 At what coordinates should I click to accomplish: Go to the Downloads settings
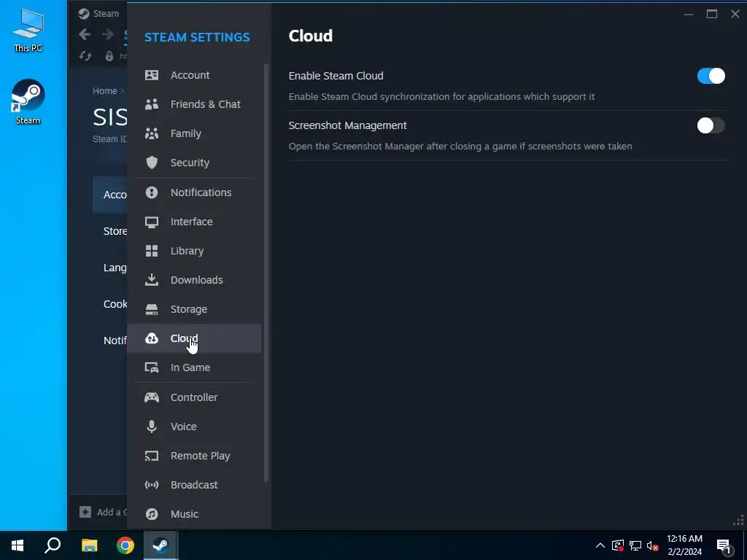[194, 280]
